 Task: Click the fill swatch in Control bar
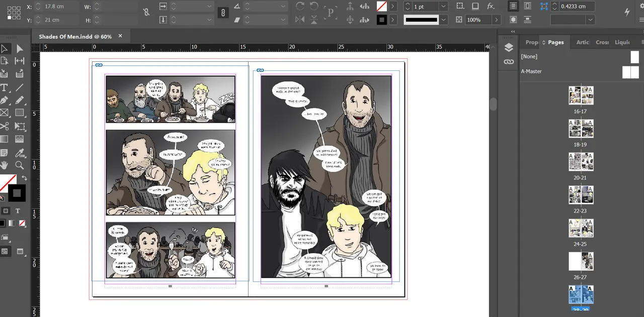(382, 7)
